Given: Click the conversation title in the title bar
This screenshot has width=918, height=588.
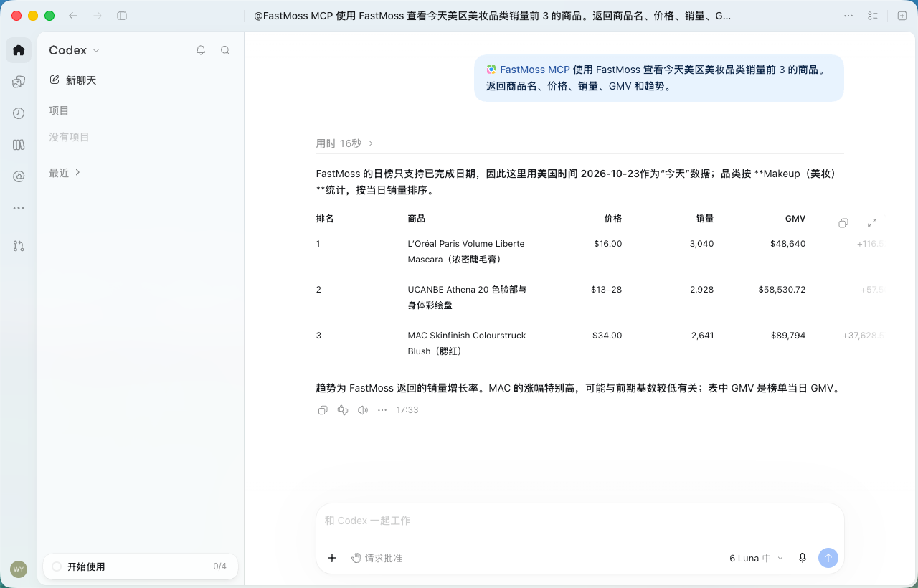Looking at the screenshot, I should (493, 16).
